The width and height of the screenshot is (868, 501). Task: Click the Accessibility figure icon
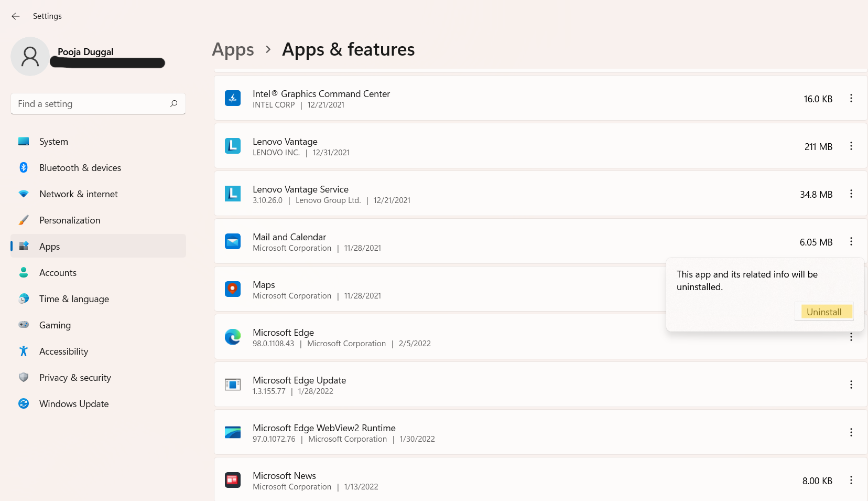[24, 351]
